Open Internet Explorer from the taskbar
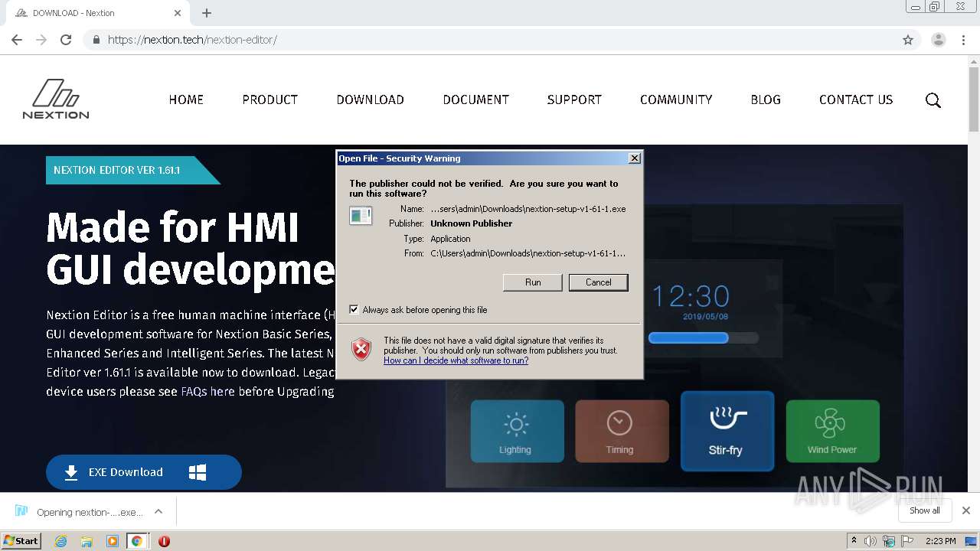This screenshot has width=980, height=551. click(x=60, y=541)
